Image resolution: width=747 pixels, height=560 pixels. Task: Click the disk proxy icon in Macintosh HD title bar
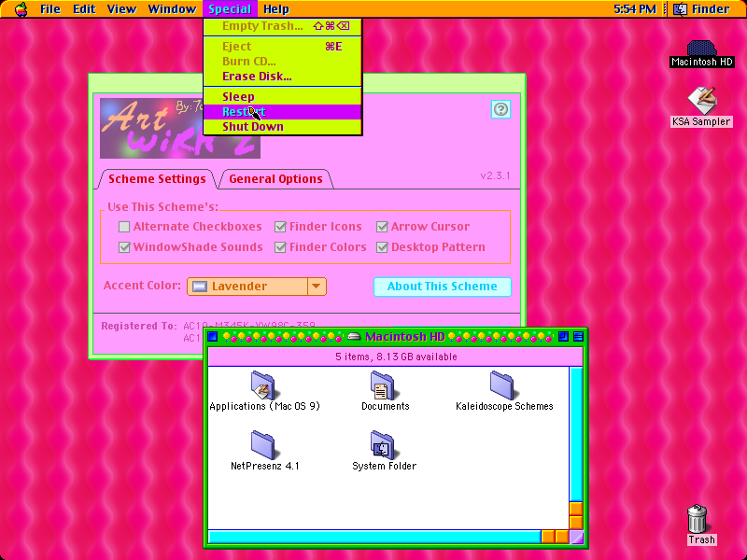(x=354, y=337)
